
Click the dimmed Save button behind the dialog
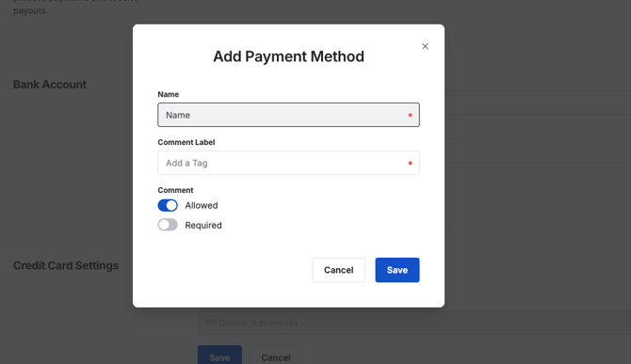click(x=219, y=356)
